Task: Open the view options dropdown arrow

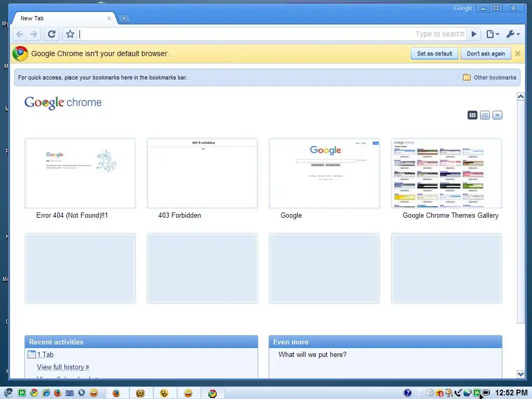Action: (497, 115)
